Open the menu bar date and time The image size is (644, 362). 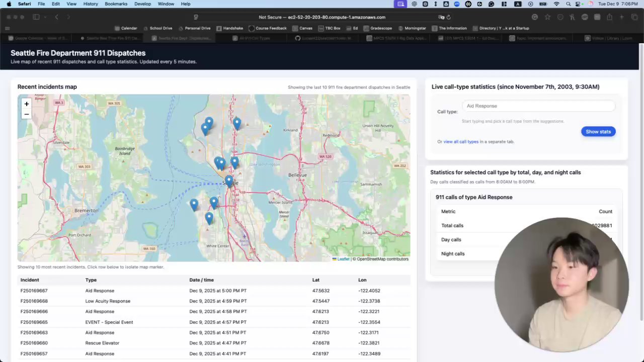pyautogui.click(x=618, y=4)
